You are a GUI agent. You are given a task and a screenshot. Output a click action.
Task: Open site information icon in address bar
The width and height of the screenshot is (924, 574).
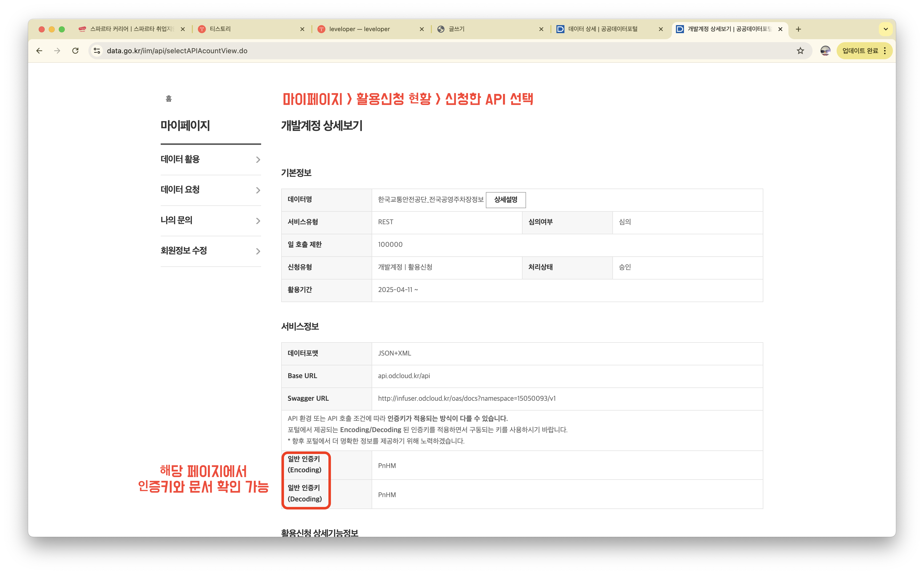coord(97,51)
